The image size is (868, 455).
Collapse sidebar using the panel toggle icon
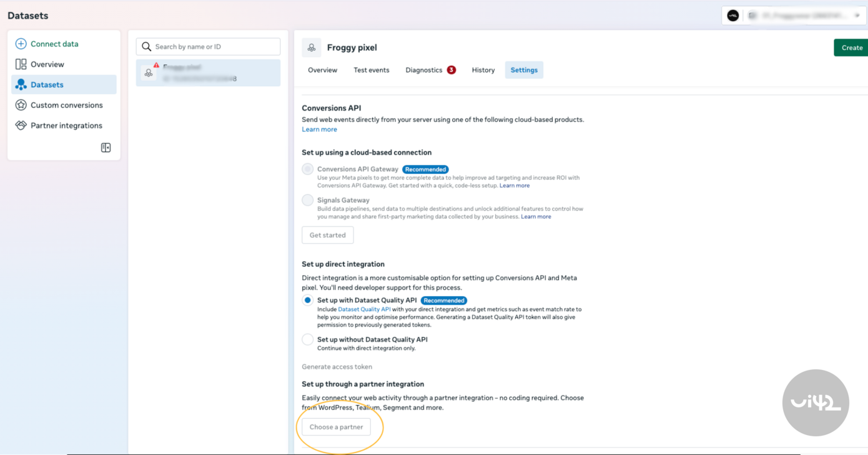click(x=106, y=148)
